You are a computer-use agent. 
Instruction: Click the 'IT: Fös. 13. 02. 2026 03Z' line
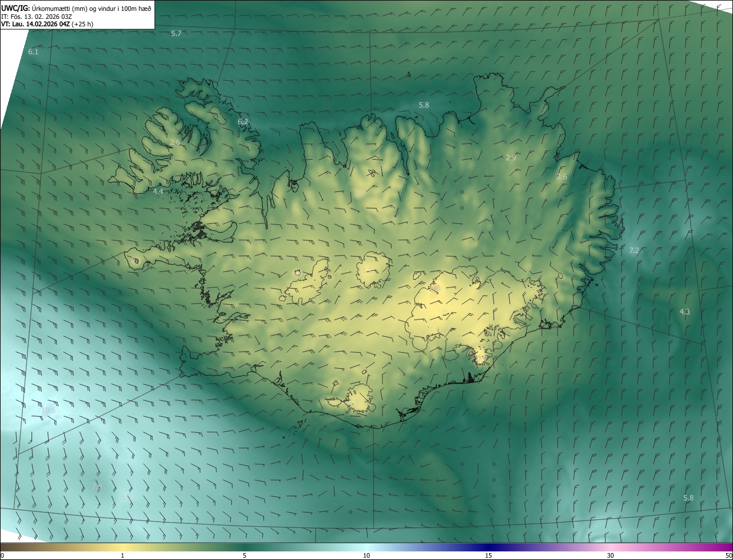tap(37, 17)
